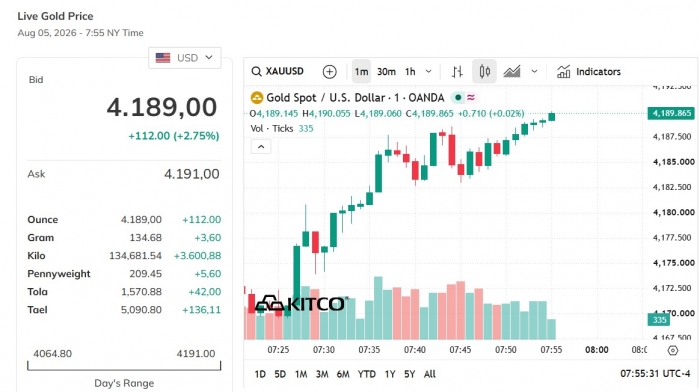Viewport: 700px width, 392px height.
Task: Switch to 30m interval
Action: [x=386, y=71]
